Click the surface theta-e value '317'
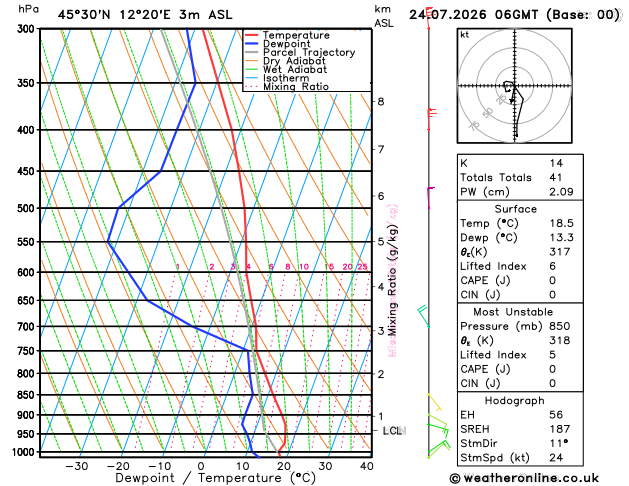Image resolution: width=629 pixels, height=486 pixels. pos(560,252)
